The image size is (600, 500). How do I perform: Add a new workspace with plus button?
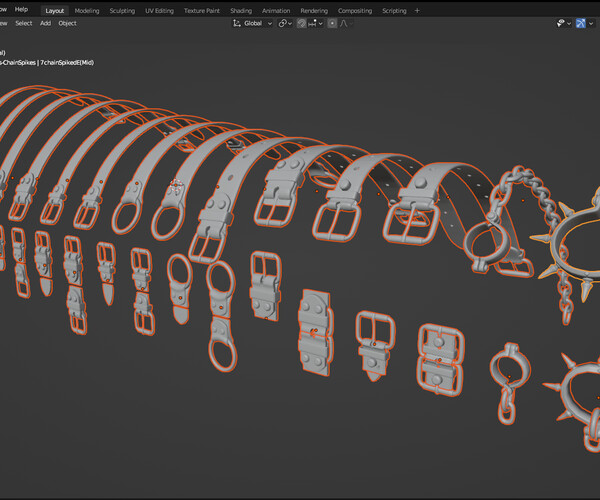(x=417, y=11)
